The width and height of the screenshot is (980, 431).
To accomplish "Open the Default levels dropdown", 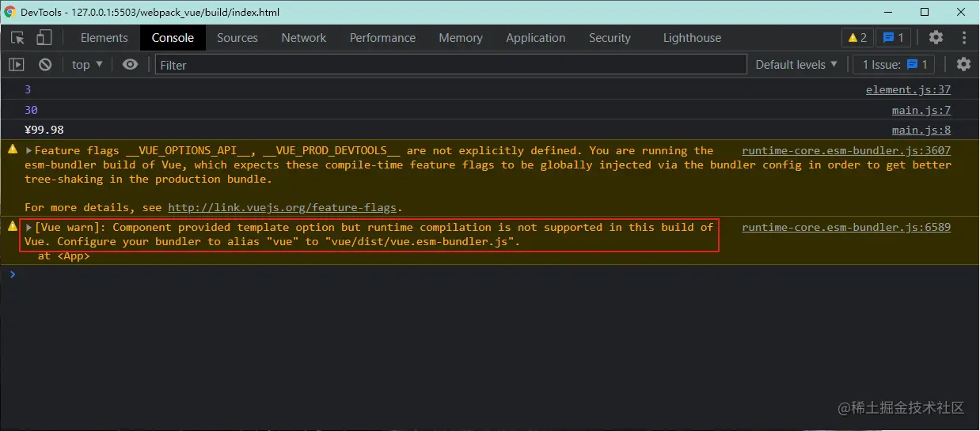I will click(x=796, y=65).
